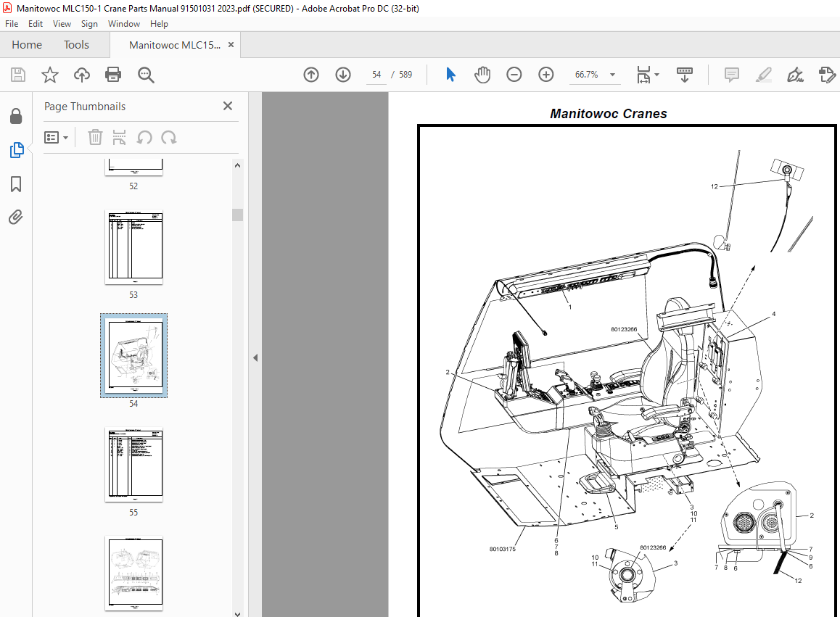Print the document with printer icon
Image resolution: width=840 pixels, height=617 pixels.
[113, 75]
